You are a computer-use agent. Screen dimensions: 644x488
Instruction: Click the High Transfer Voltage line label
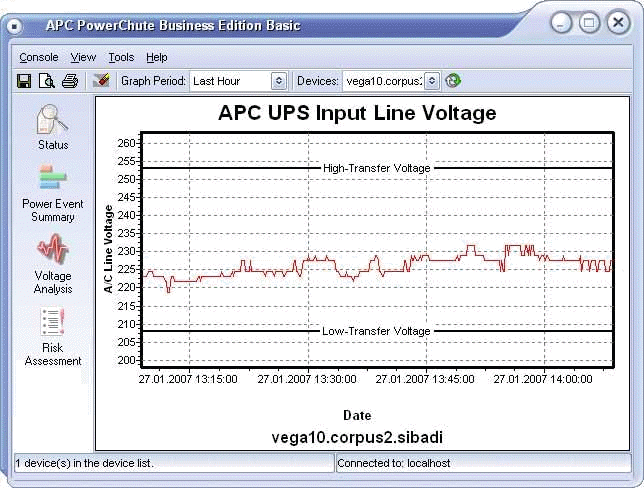(376, 168)
